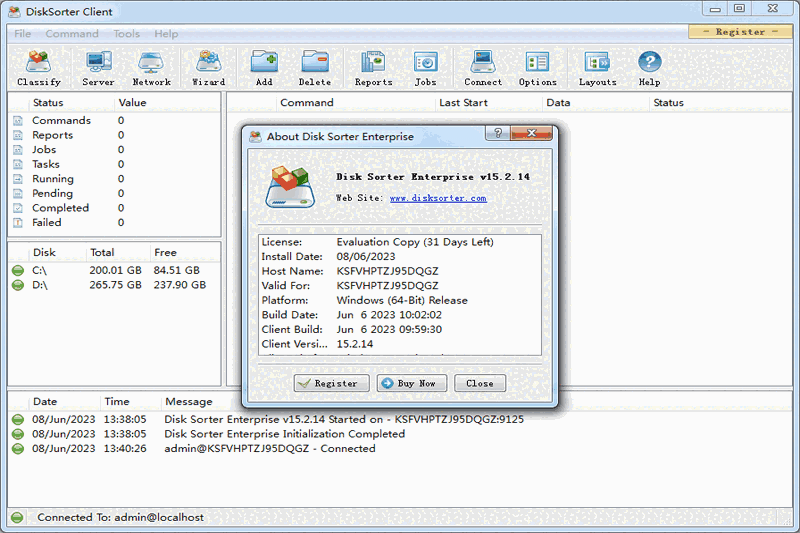Screen dimensions: 800x533
Task: Open the Help menu
Action: (166, 34)
